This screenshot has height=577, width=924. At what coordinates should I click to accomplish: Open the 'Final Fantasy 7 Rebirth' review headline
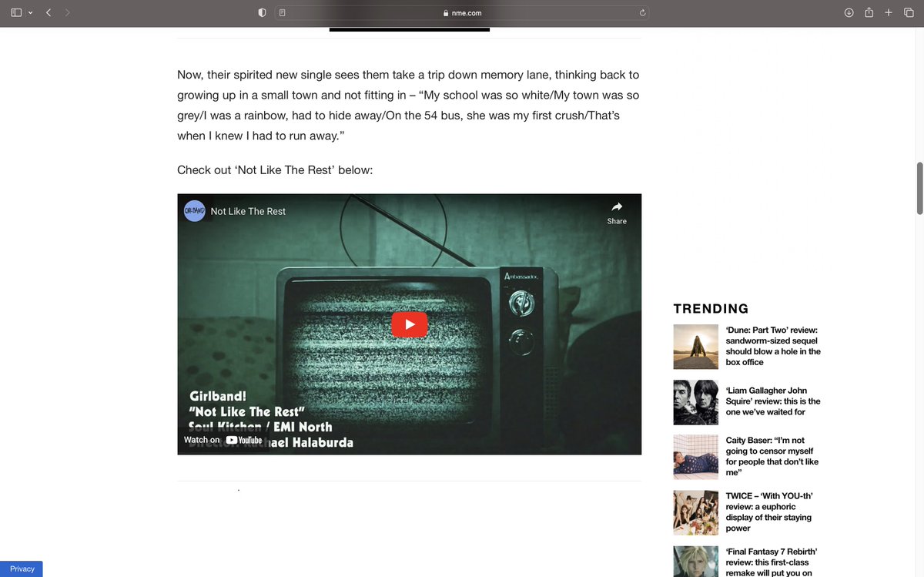click(772, 562)
